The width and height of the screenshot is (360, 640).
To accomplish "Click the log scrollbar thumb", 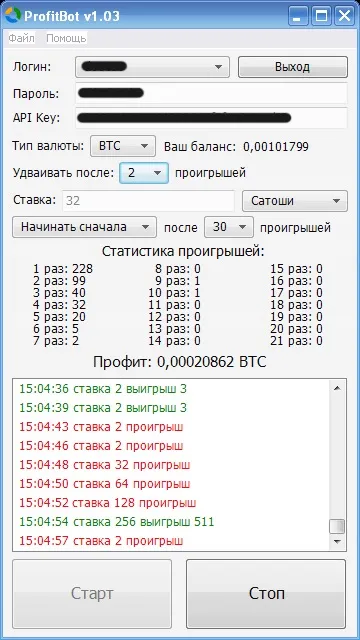I will 337,526.
